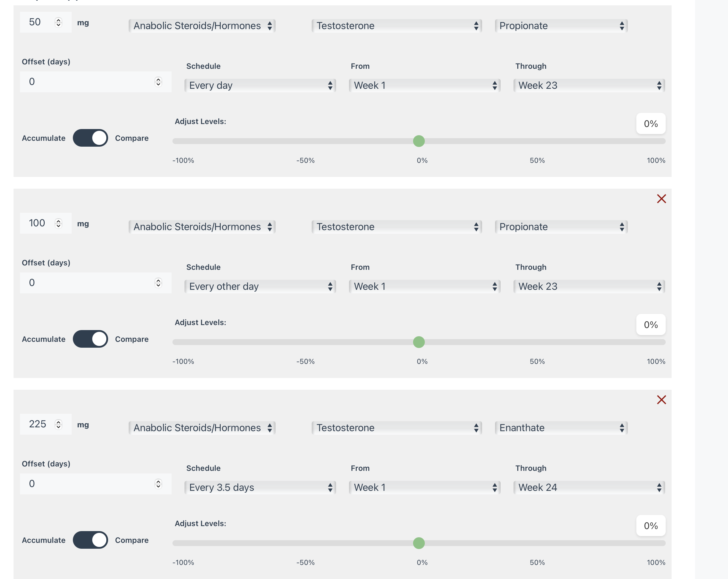Open the 'Every other day' schedule dropdown
Screen dimensions: 728x579
(x=260, y=287)
